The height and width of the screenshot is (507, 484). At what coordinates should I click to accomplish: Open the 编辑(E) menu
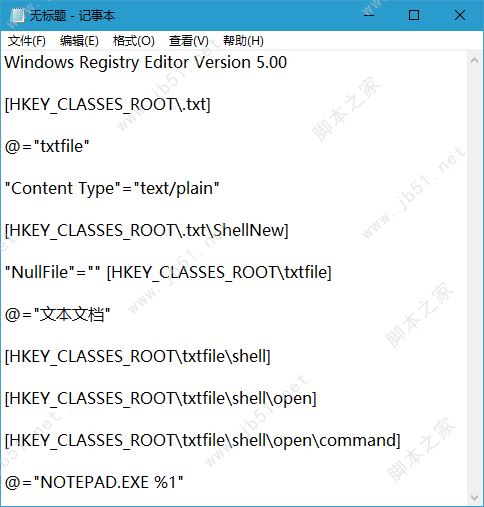(x=79, y=41)
